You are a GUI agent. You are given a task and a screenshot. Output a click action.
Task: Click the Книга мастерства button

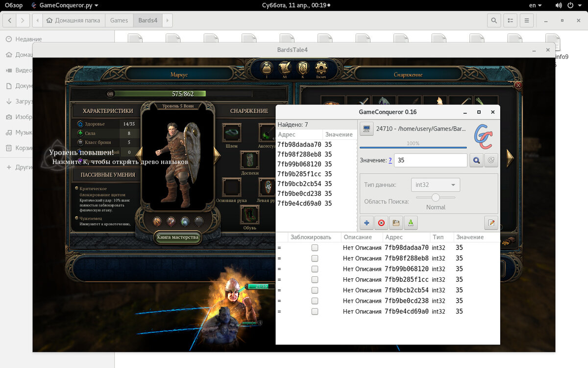[177, 237]
